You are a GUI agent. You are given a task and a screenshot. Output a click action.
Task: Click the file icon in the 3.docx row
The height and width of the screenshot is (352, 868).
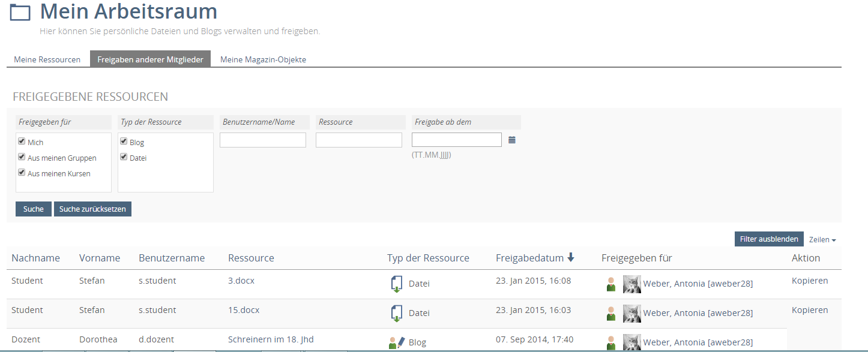[x=396, y=284]
